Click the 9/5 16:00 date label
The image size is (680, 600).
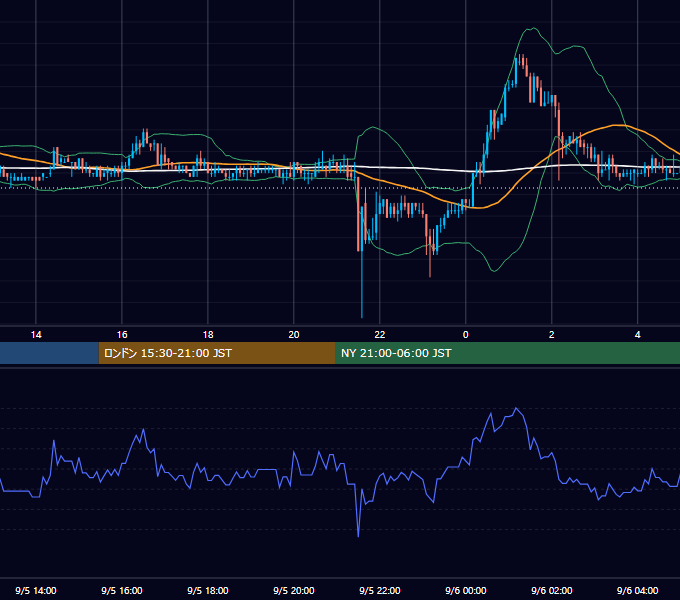click(122, 590)
